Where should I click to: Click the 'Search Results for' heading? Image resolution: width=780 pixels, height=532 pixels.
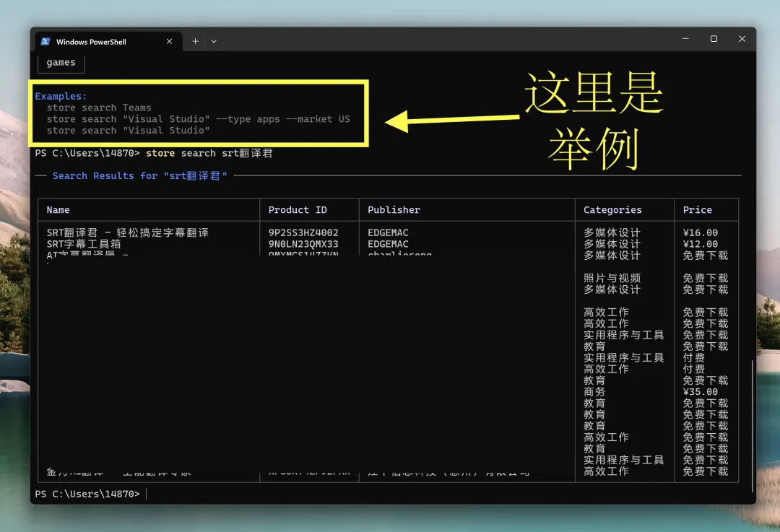[140, 175]
